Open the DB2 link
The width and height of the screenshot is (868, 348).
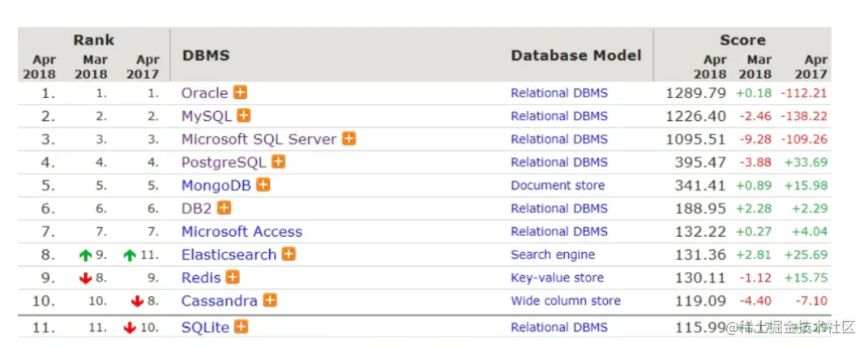[196, 208]
